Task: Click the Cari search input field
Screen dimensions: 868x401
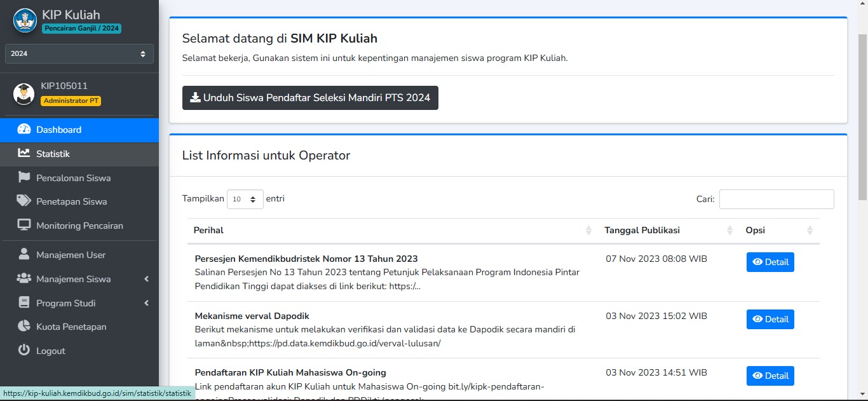Action: coord(776,199)
